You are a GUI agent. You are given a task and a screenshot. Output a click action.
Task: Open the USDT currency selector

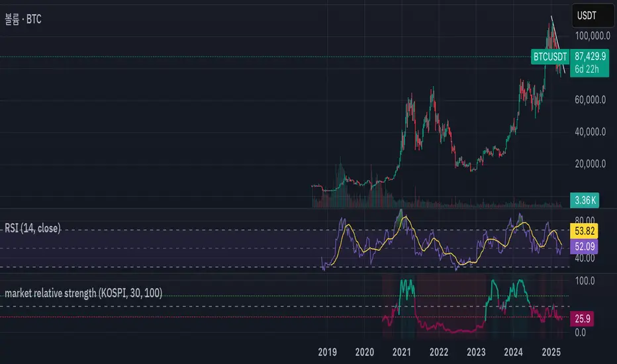(x=593, y=16)
